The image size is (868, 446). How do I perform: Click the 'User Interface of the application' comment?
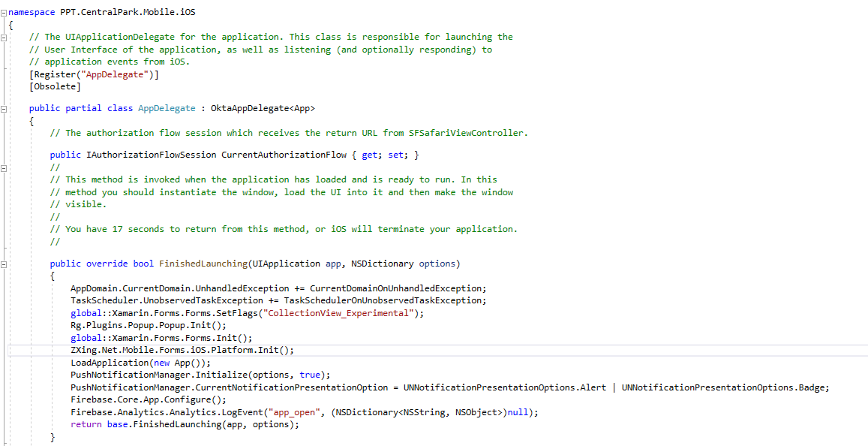(x=261, y=50)
